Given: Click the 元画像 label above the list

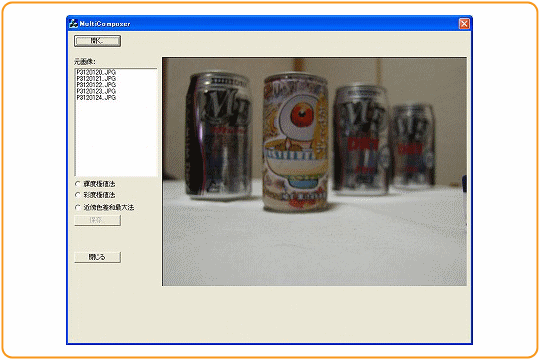Looking at the screenshot, I should tap(85, 62).
